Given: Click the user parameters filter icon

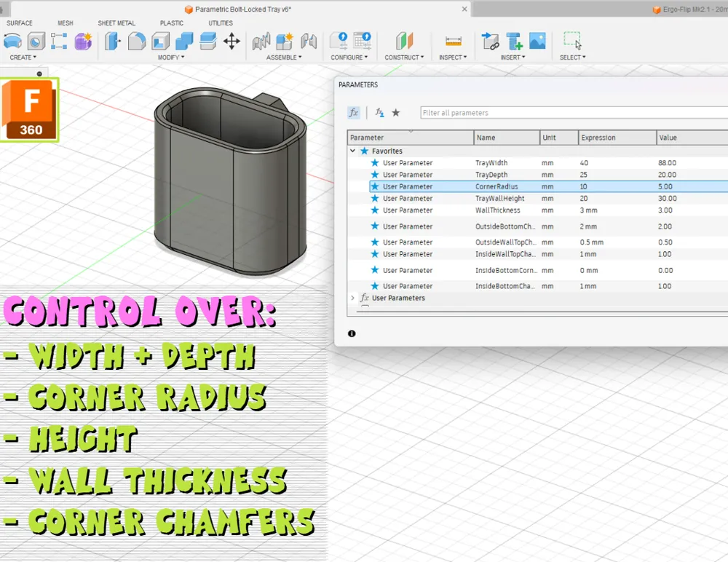Looking at the screenshot, I should click(380, 112).
